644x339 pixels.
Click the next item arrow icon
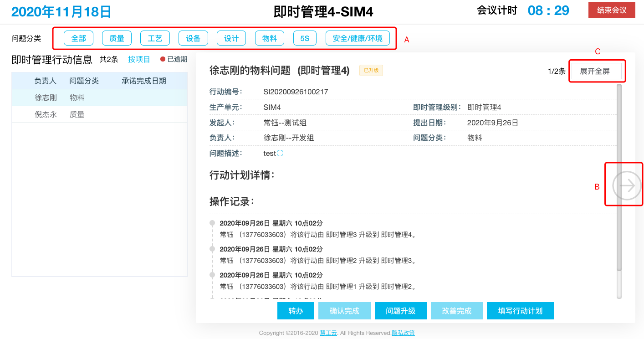coord(627,185)
